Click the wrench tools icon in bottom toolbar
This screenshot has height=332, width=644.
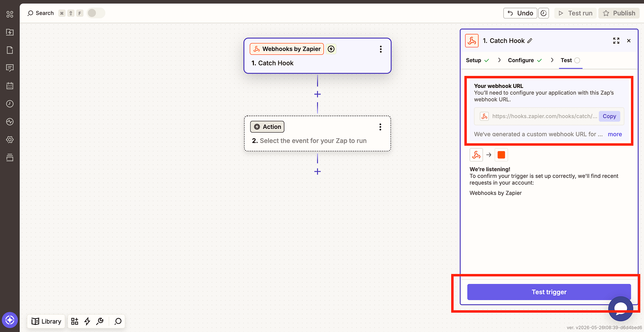coord(100,321)
